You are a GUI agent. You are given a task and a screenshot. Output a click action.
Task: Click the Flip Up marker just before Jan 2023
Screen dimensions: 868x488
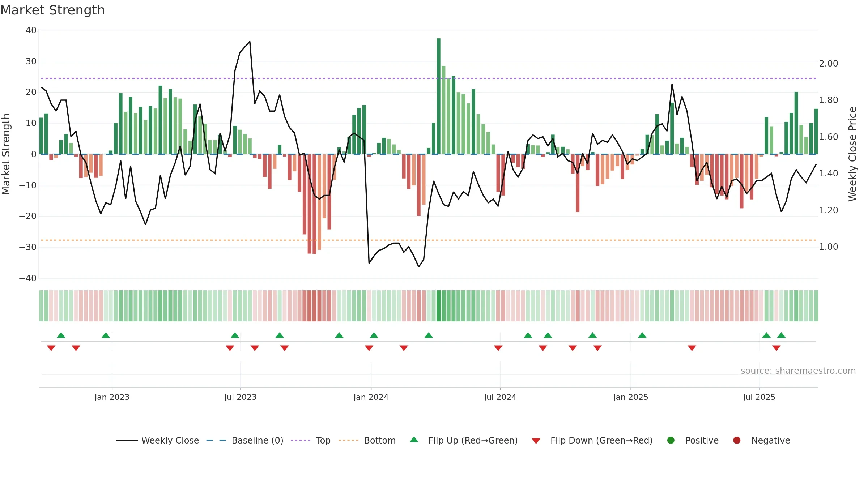[x=106, y=335]
